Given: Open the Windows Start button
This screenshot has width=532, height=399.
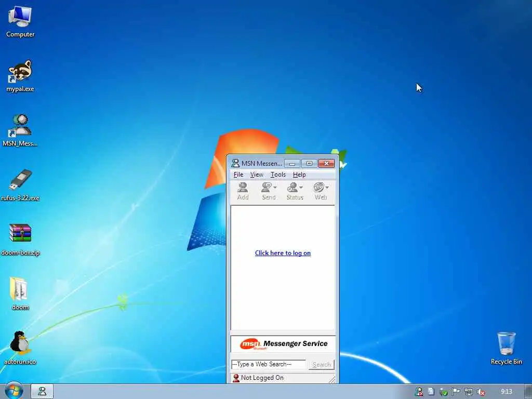Looking at the screenshot, I should click(x=13, y=391).
